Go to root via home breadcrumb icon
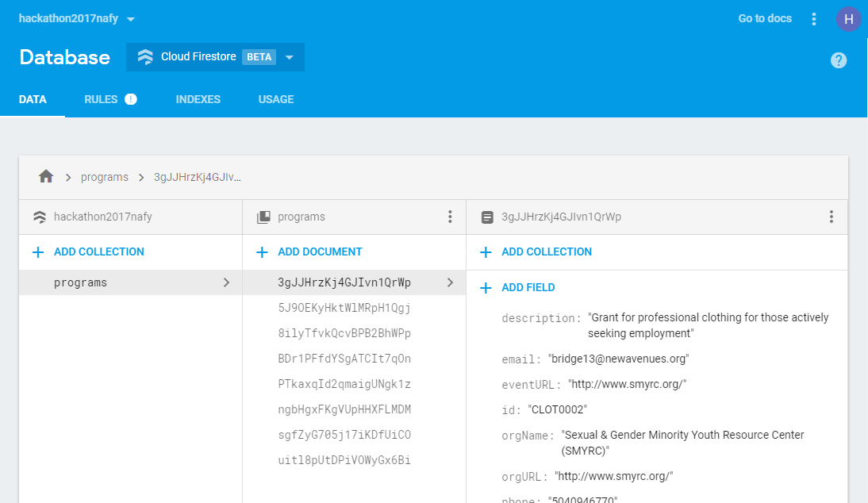The image size is (868, 503). 46,176
